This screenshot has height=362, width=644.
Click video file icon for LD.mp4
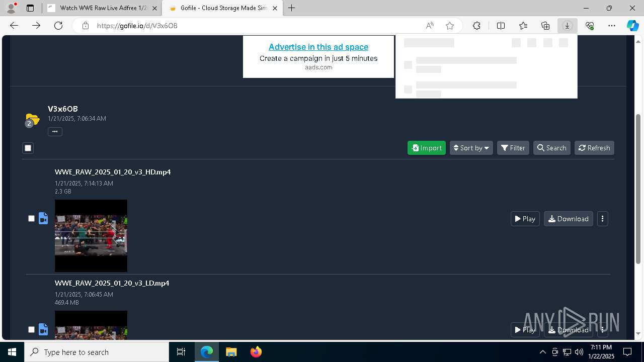click(43, 329)
